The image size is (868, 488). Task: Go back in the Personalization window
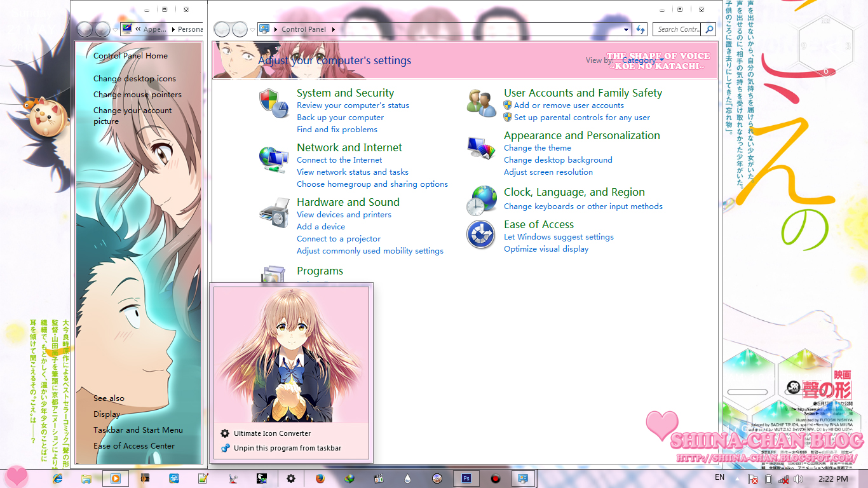point(85,29)
